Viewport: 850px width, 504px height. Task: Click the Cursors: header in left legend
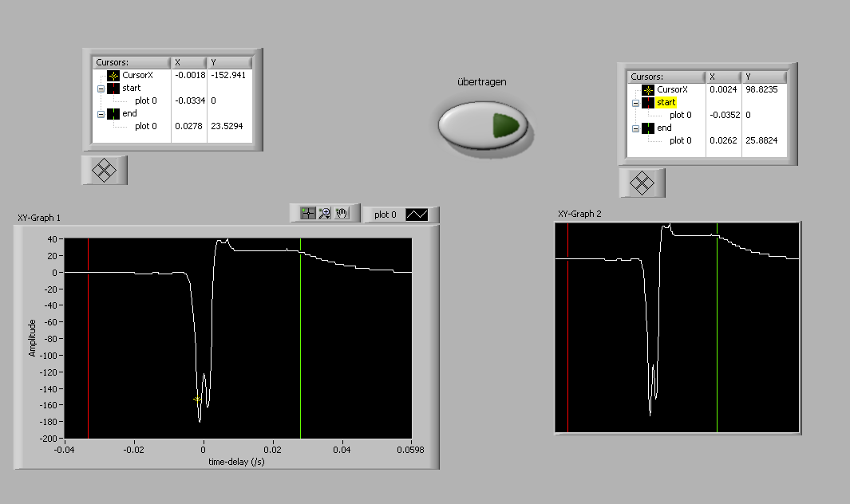tap(132, 62)
